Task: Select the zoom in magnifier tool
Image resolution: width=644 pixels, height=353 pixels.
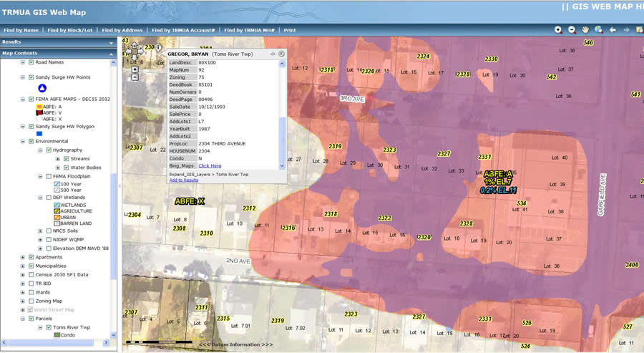Action: pos(558,30)
